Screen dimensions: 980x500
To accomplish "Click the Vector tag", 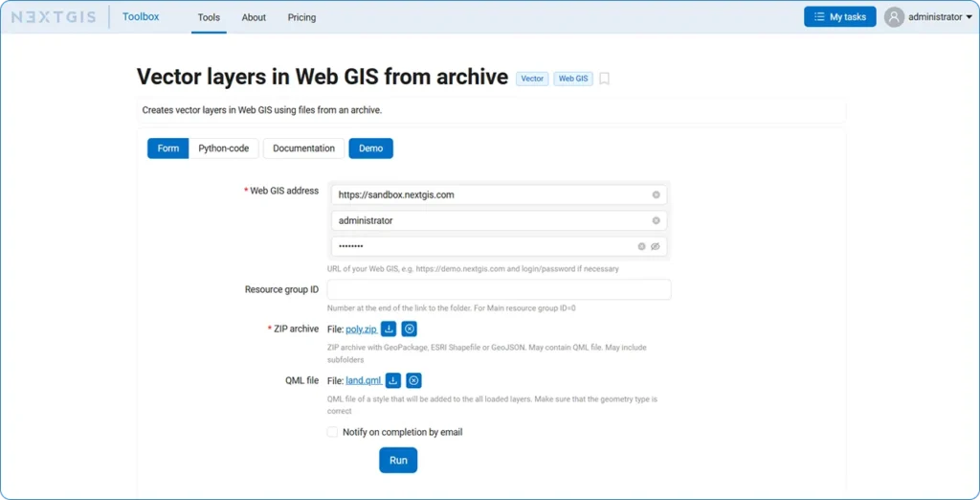I will click(532, 79).
